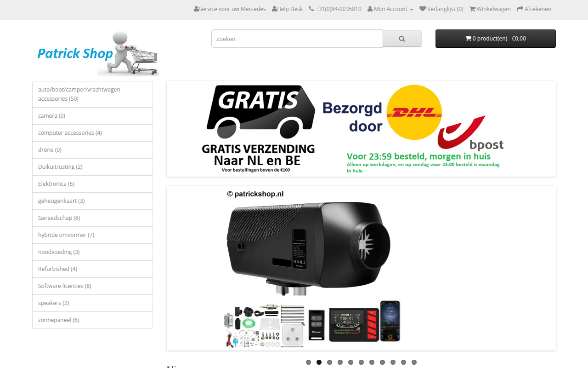Screen dimensions: 588x368
Task: Select the first slideshow pagination dot
Action: tap(308, 362)
